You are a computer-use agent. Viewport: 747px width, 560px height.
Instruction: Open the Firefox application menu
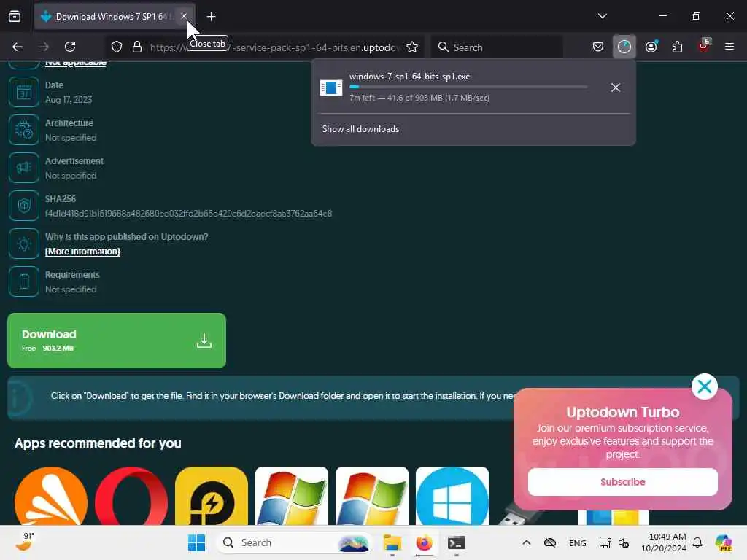pos(729,47)
